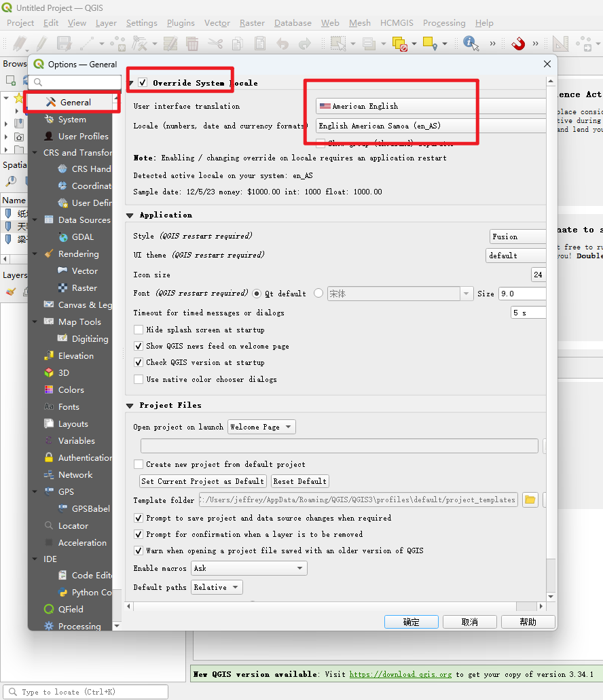Click the Paste Features clipboard icon
This screenshot has height=700, width=603.
tap(260, 43)
